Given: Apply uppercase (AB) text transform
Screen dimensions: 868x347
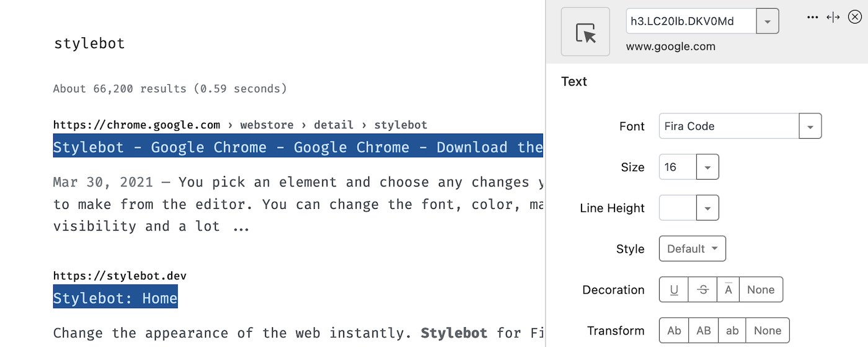Looking at the screenshot, I should click(704, 330).
